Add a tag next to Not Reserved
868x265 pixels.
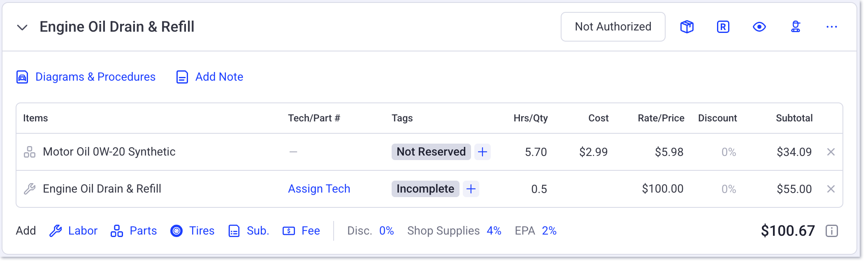(483, 152)
